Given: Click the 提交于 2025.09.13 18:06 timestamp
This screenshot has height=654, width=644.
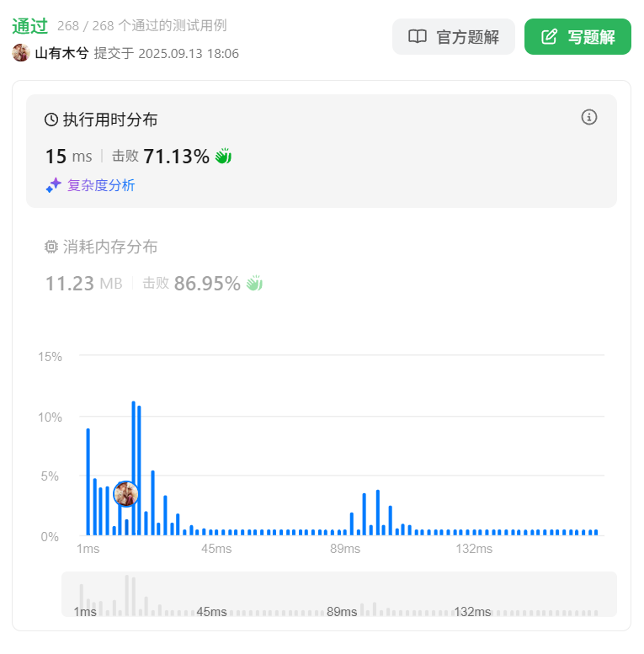Looking at the screenshot, I should tap(167, 53).
